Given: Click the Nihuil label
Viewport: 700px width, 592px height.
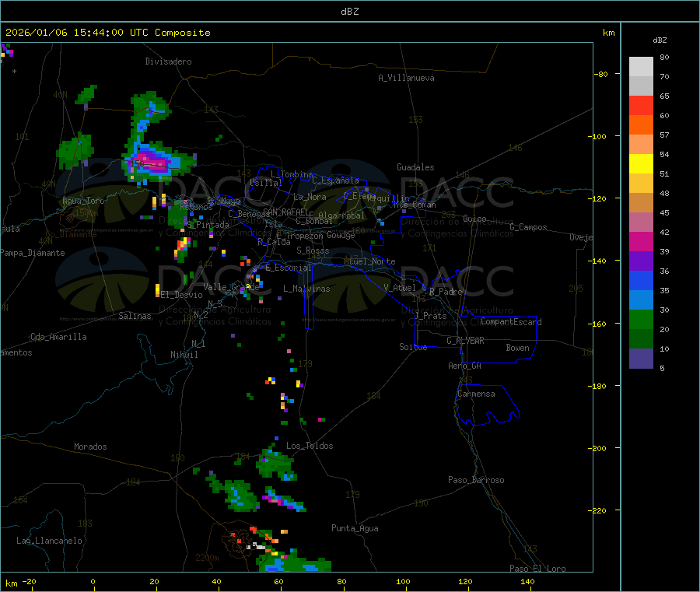Looking at the screenshot, I should [x=184, y=355].
